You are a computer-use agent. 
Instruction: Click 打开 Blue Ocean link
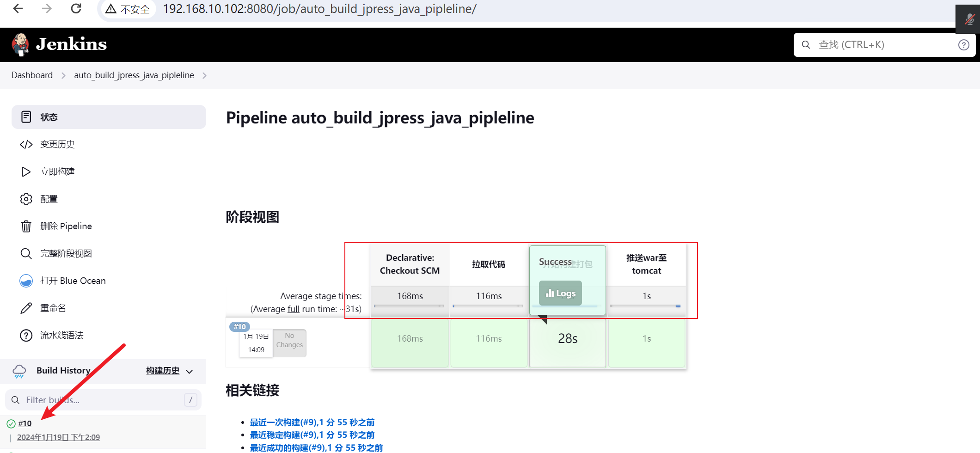(73, 281)
